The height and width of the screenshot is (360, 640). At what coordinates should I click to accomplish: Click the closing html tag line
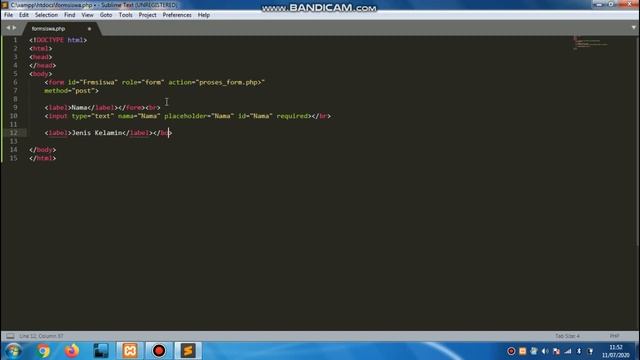42,158
